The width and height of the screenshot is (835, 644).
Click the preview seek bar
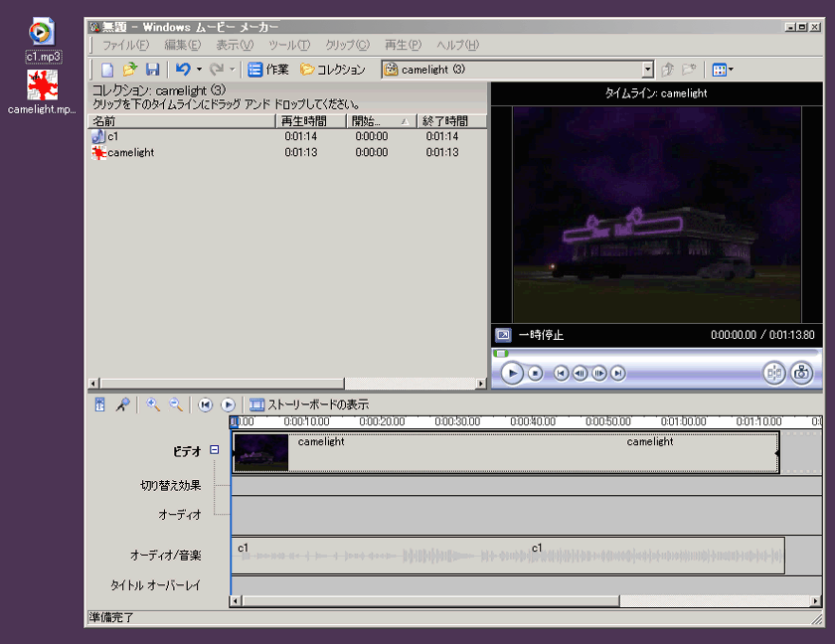(656, 353)
